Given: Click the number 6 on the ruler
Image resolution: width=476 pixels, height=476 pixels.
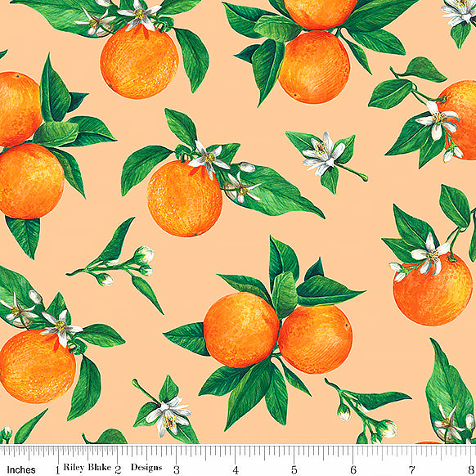Looking at the screenshot, I should 353,469.
